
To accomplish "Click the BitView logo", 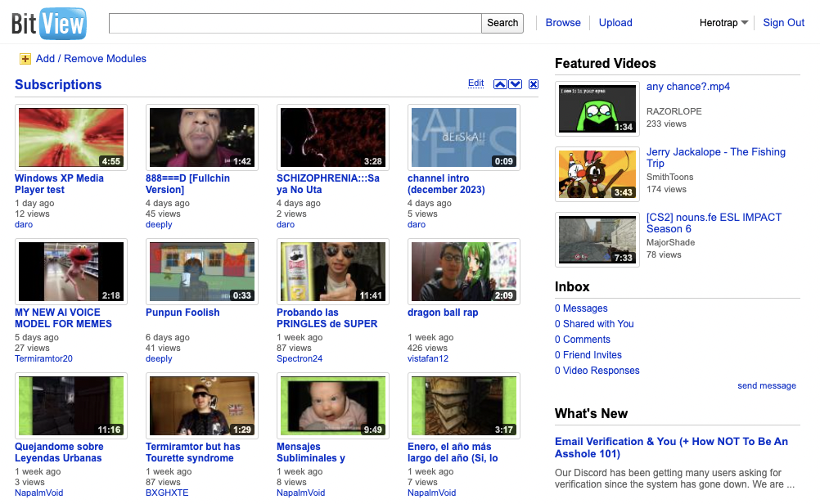I will (x=49, y=23).
